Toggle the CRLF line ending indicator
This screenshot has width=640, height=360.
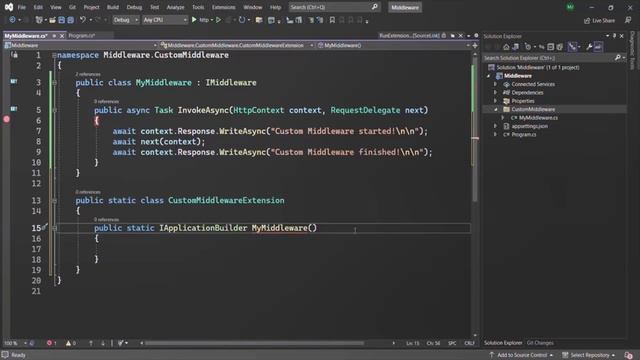point(469,343)
